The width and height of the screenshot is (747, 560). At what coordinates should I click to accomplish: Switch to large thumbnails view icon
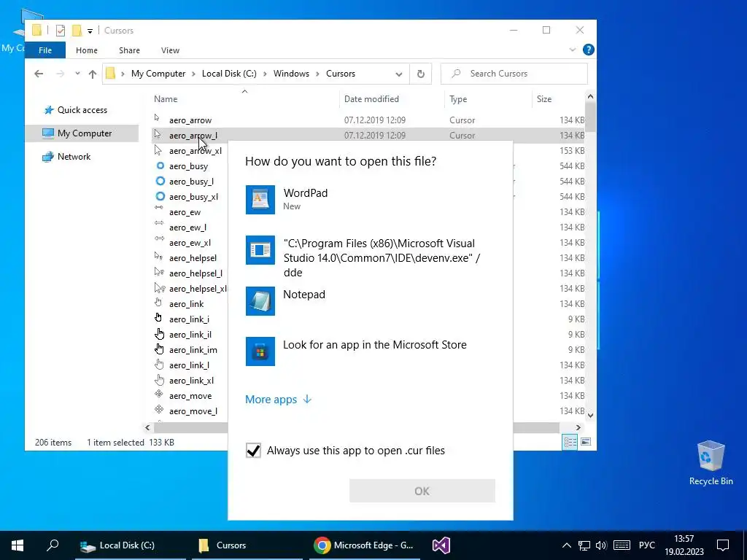[586, 442]
